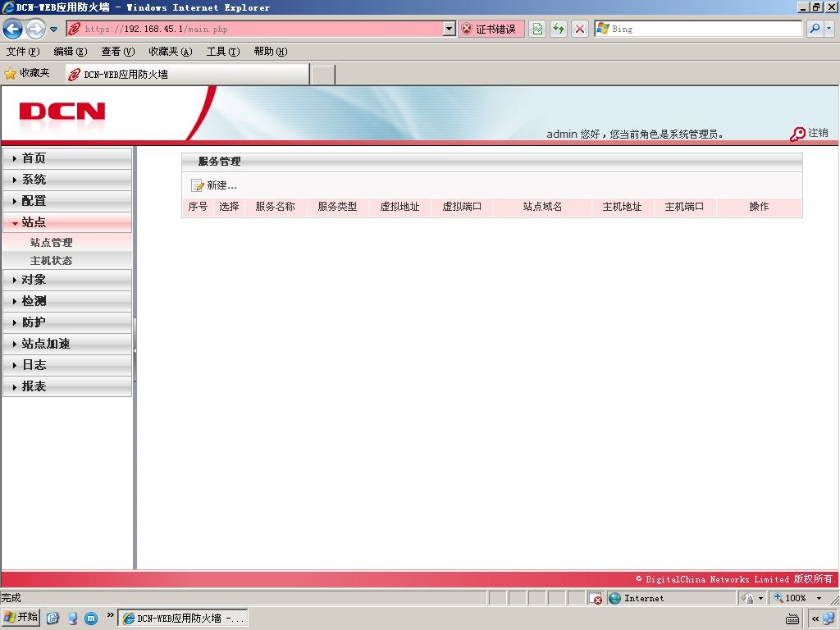
Task: Click the 开始 Start button
Action: 21,618
